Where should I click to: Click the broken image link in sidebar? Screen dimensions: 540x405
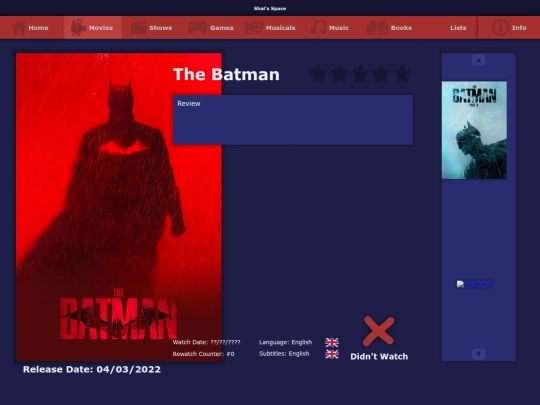coord(474,284)
